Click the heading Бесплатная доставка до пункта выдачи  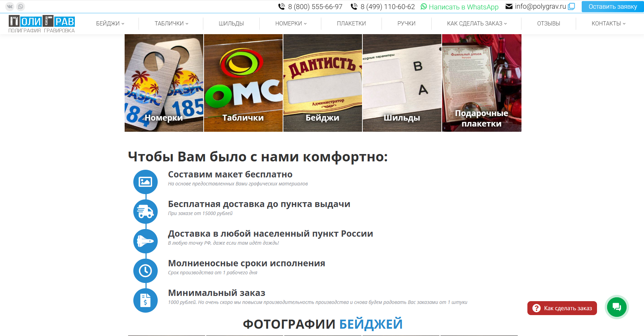[x=259, y=204]
